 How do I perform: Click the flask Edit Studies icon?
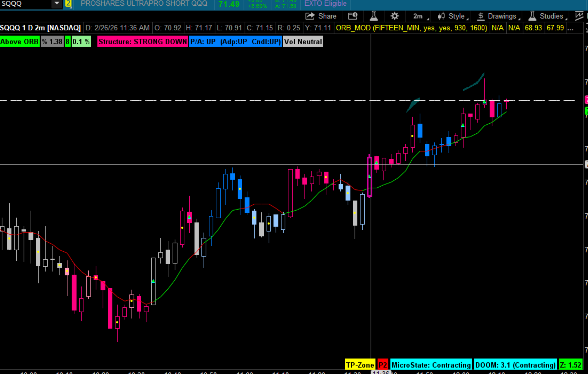coord(374,16)
